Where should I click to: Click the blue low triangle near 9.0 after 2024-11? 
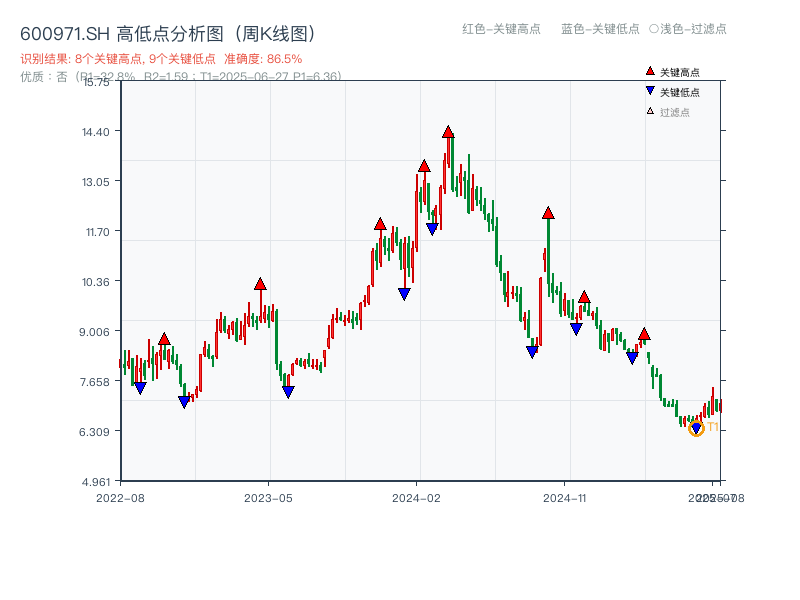pyautogui.click(x=576, y=329)
